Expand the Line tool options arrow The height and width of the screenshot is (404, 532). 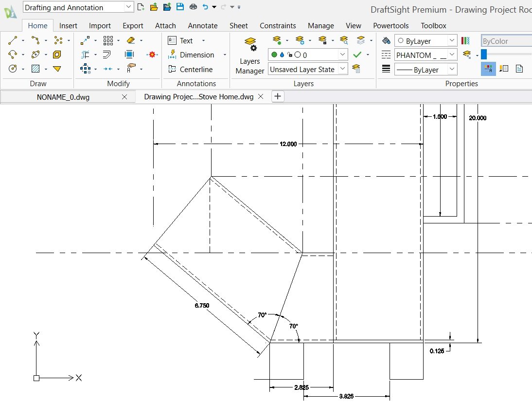pyautogui.click(x=23, y=40)
